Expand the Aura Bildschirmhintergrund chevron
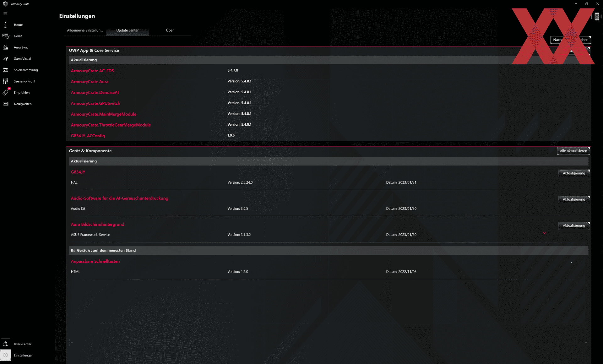This screenshot has height=364, width=603. pyautogui.click(x=545, y=233)
